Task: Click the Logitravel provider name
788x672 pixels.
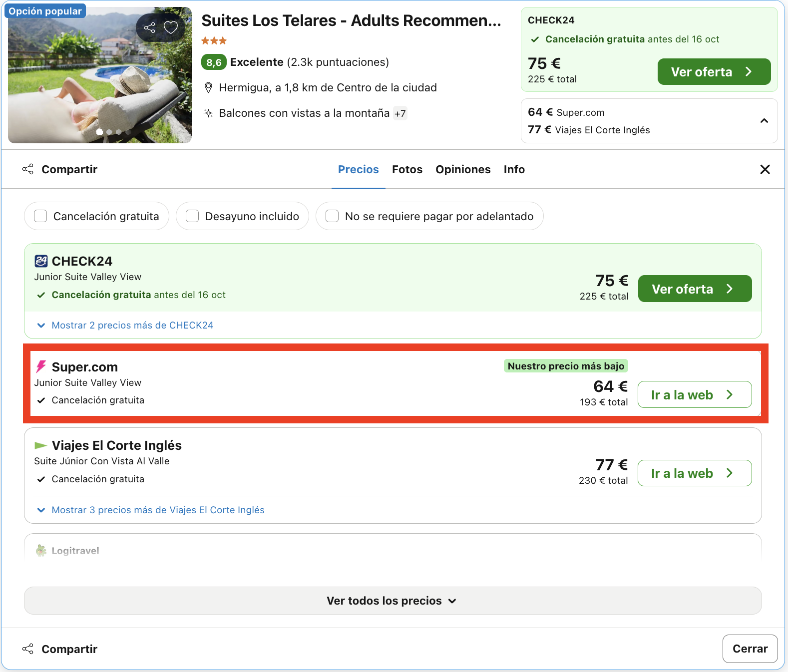Action: point(75,551)
